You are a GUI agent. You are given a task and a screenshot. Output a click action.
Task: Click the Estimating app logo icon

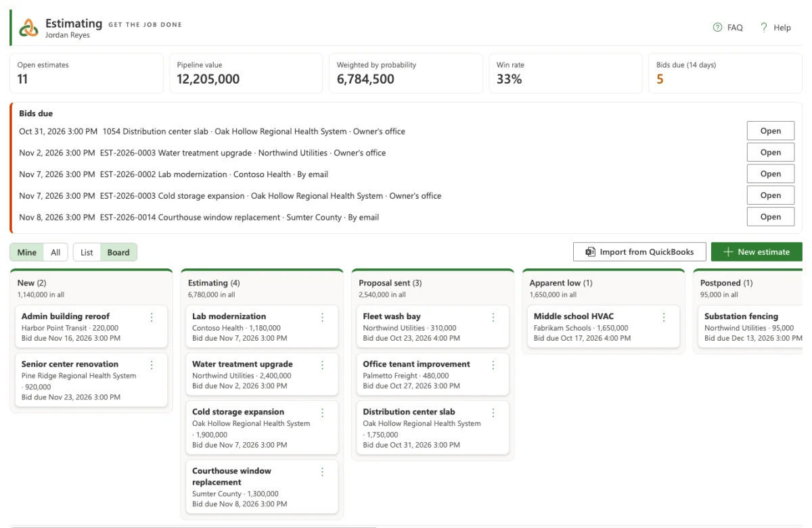[28, 28]
